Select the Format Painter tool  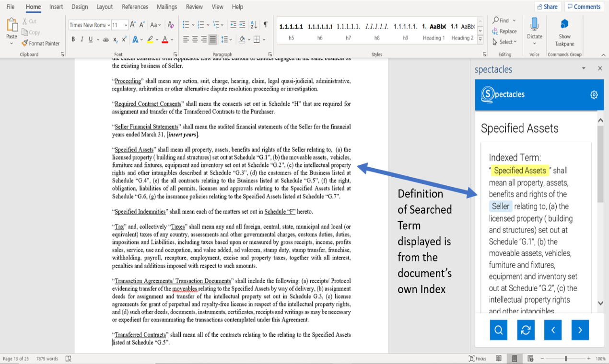pos(41,43)
